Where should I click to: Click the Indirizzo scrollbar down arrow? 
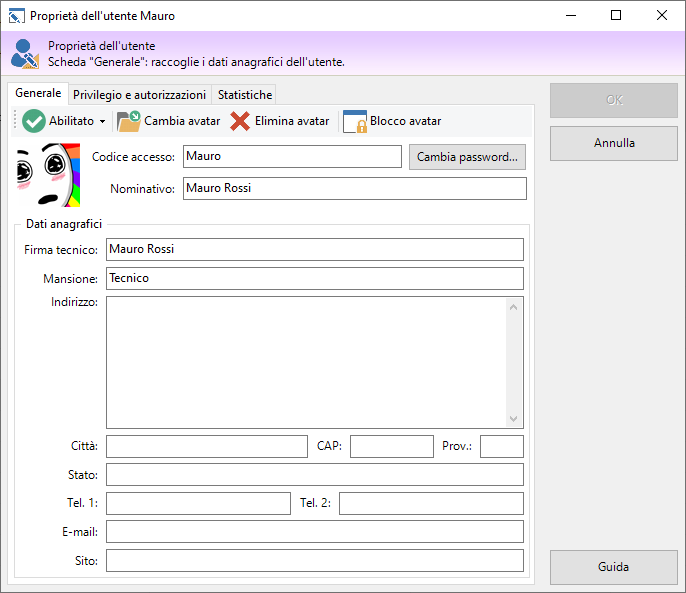[x=514, y=420]
